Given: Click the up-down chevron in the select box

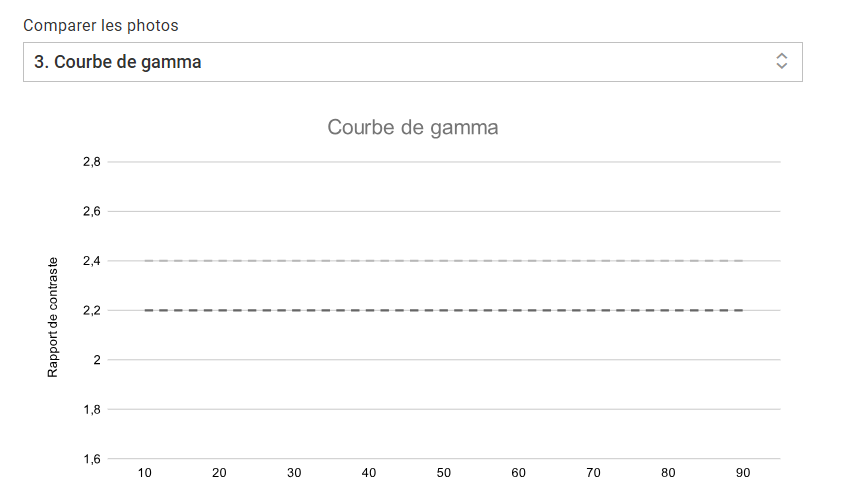Looking at the screenshot, I should point(782,62).
